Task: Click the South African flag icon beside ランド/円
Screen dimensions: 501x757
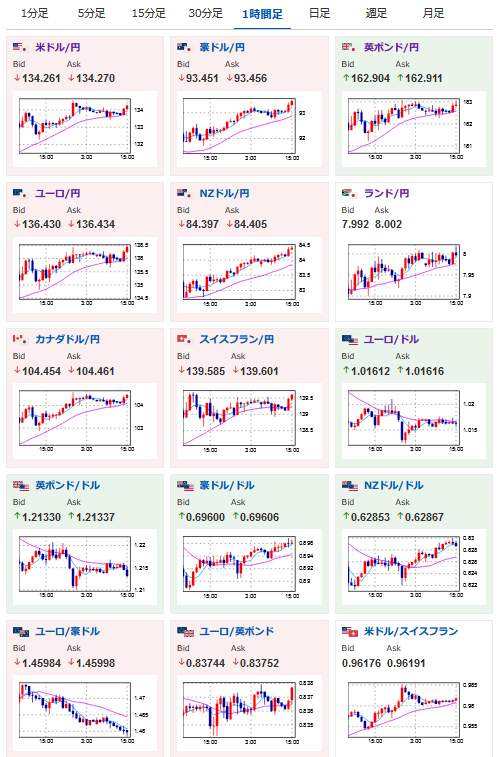Action: (349, 194)
